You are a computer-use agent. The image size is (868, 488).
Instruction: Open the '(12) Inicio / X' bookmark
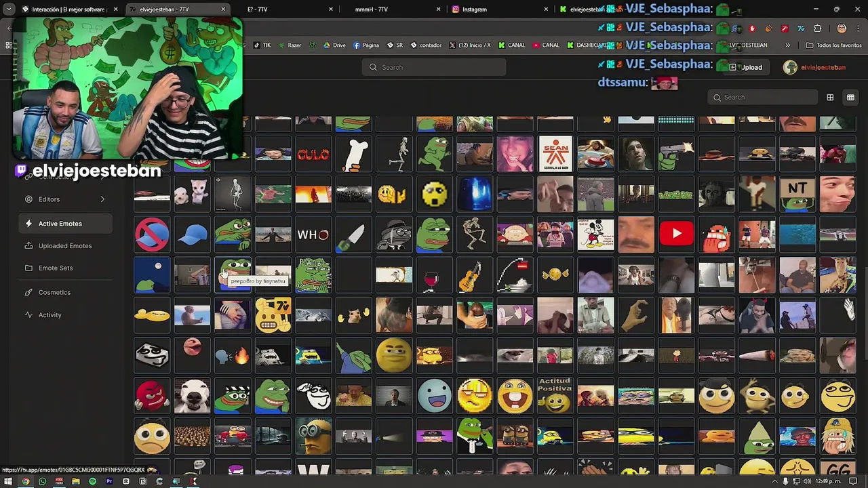470,45
